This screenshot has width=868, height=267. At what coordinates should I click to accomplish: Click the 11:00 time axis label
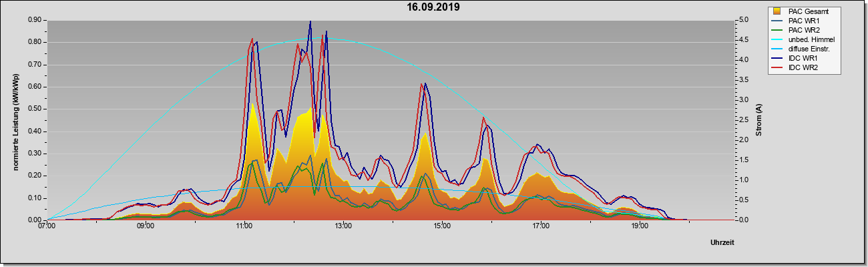click(x=244, y=226)
